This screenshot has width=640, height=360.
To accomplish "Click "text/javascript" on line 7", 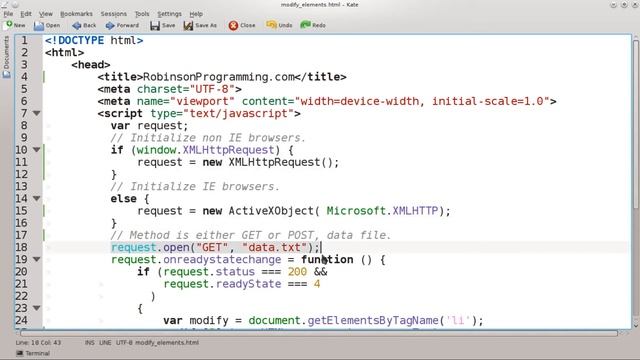I will (x=238, y=113).
